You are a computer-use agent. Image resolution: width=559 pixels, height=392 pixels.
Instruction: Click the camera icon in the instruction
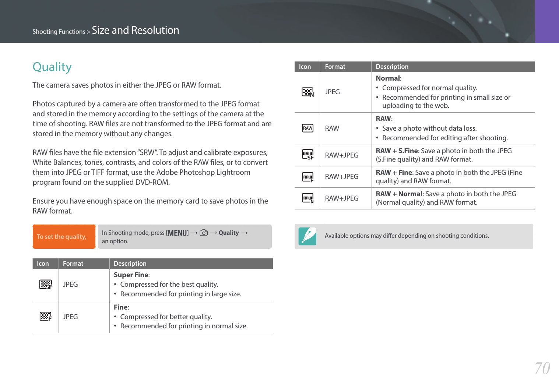pos(204,233)
